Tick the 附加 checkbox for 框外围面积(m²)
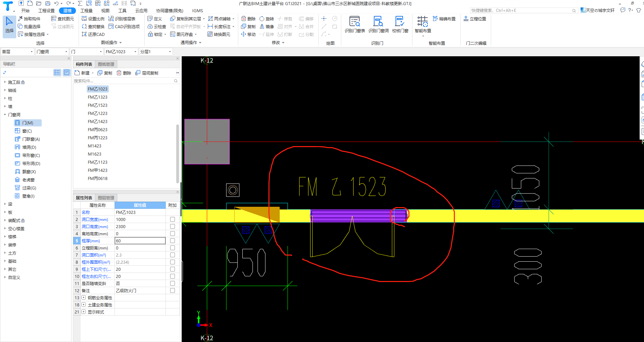Screen dimensions: 644x342 173,262
